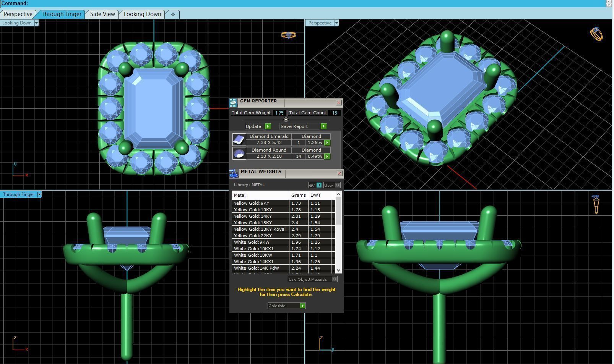Click green arrow on 1.26tw row
The height and width of the screenshot is (364, 614).
pos(327,142)
